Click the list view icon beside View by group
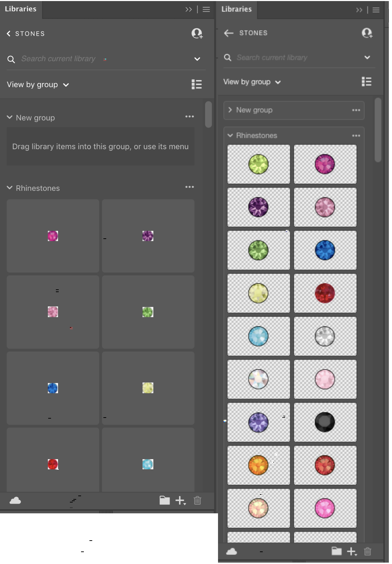The image size is (392, 564). click(196, 84)
